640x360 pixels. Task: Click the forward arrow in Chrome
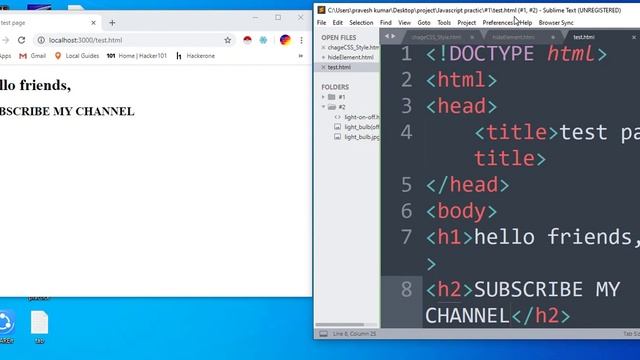coord(5,40)
